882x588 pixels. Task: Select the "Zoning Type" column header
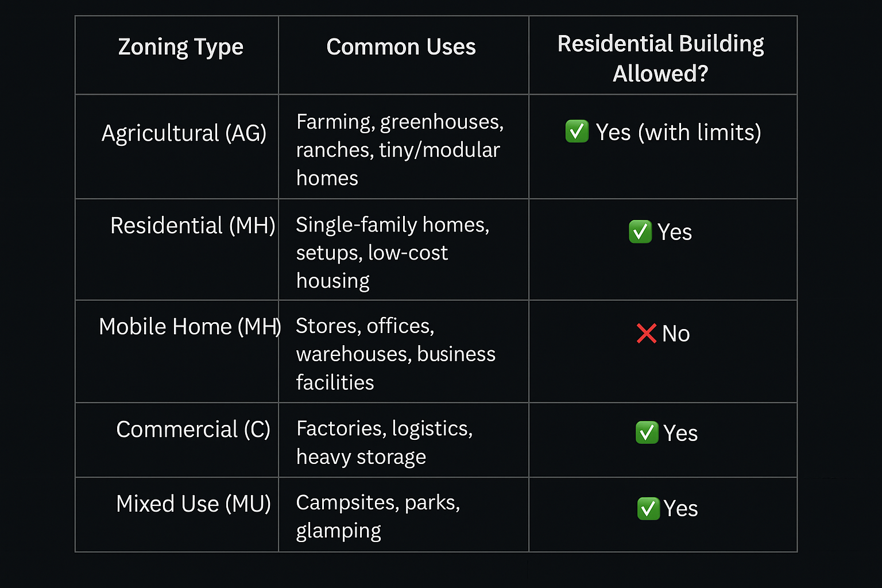[180, 47]
